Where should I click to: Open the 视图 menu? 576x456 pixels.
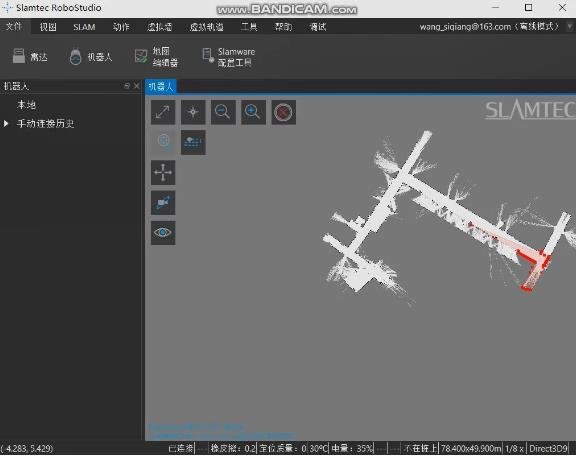click(48, 27)
